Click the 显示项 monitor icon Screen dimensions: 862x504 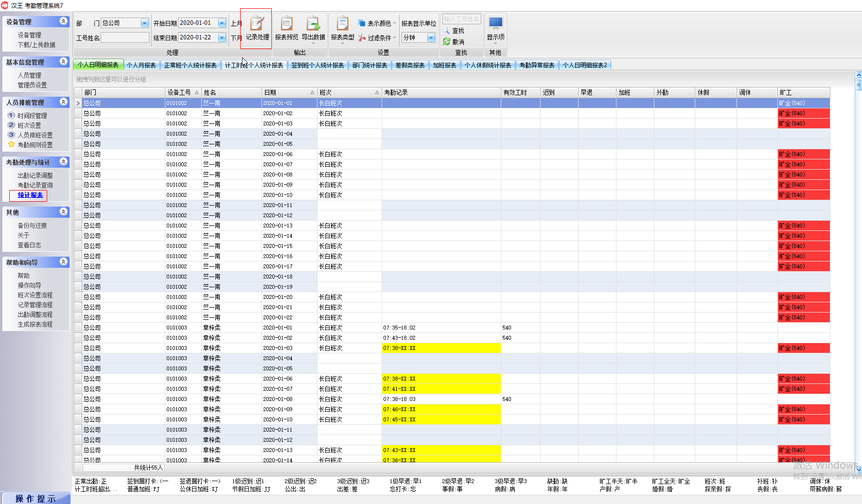click(x=495, y=23)
